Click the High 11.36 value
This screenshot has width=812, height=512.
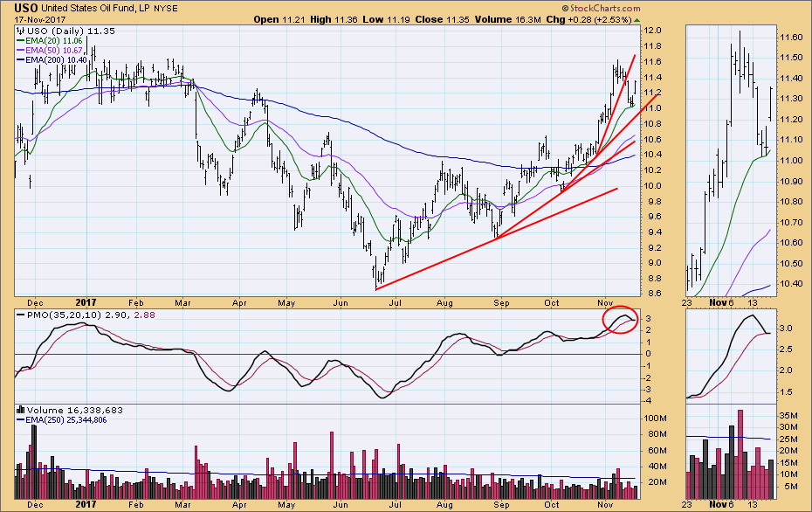pyautogui.click(x=334, y=20)
